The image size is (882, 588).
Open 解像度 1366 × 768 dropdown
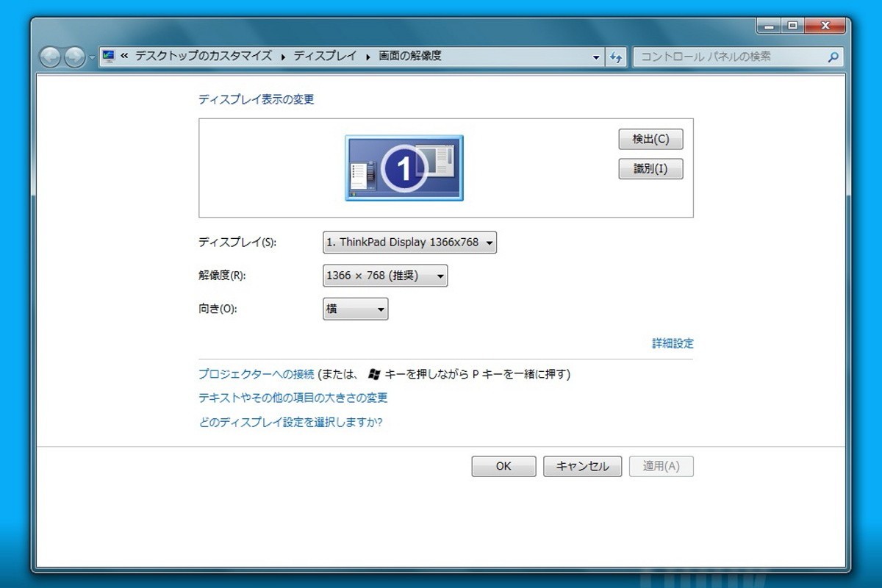point(385,276)
